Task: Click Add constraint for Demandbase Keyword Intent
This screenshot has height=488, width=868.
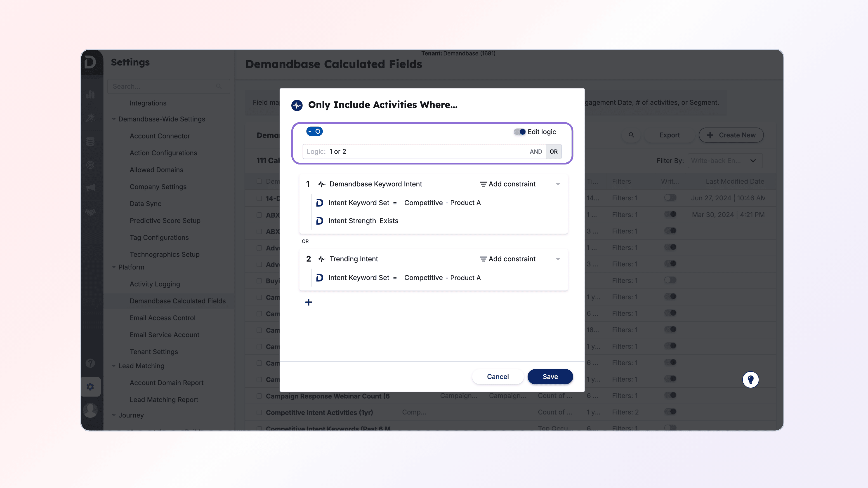Action: pyautogui.click(x=507, y=184)
